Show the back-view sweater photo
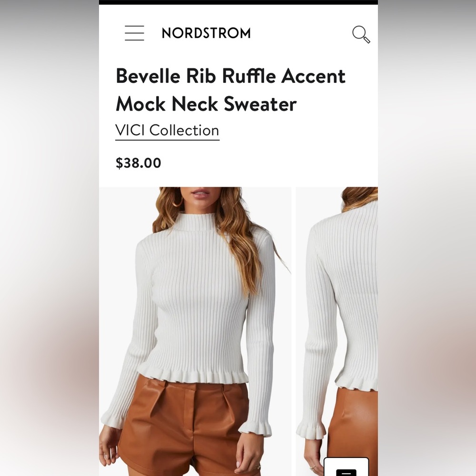 [x=337, y=331]
